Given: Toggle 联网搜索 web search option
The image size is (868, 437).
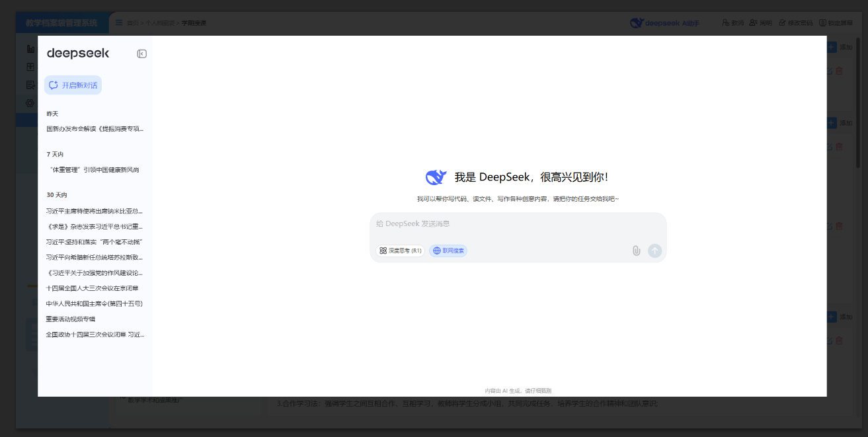Looking at the screenshot, I should [448, 251].
